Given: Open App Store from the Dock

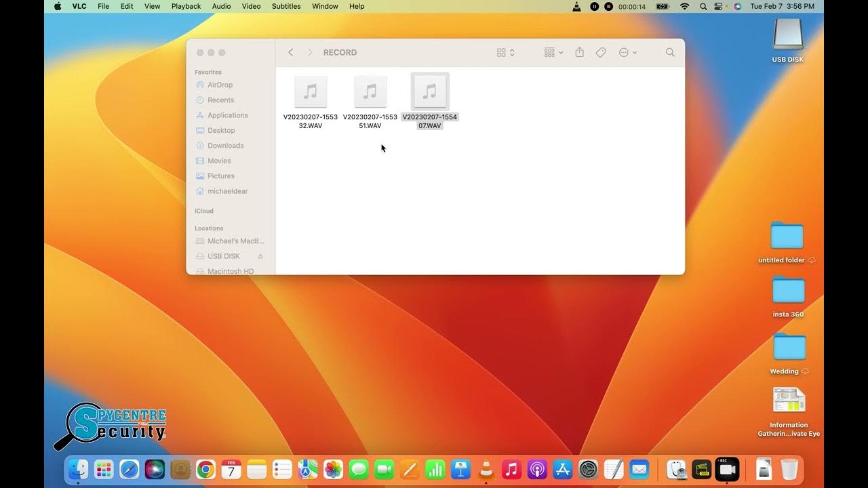Looking at the screenshot, I should point(563,469).
